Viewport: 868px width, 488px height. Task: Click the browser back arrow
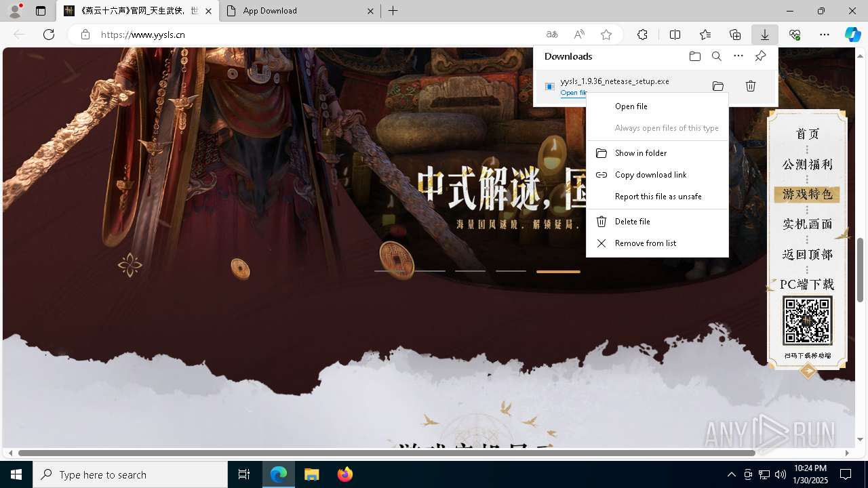[19, 35]
